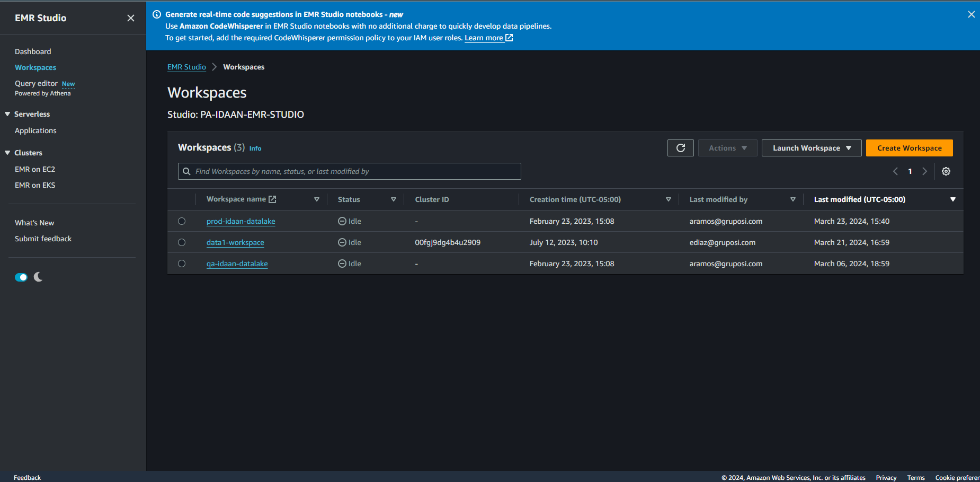The width and height of the screenshot is (980, 482).
Task: Click external link icon beside Workspace name
Action: tap(272, 199)
